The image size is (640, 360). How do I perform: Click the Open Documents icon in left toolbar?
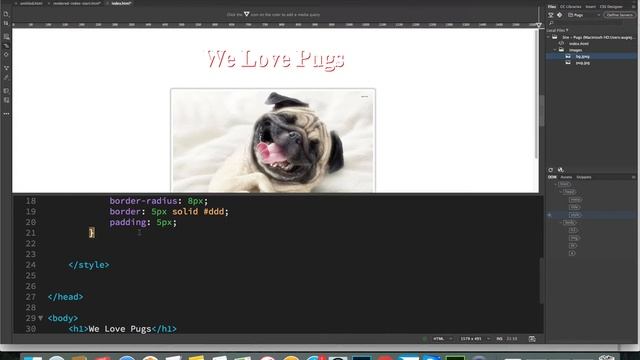pos(6,14)
